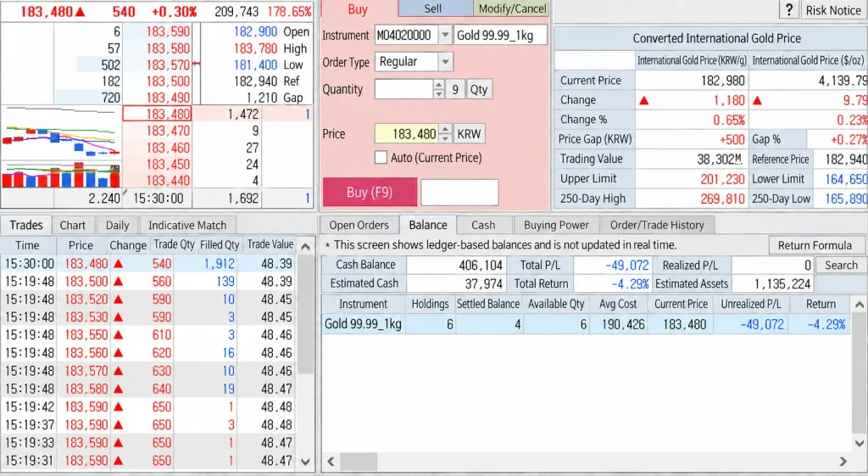Click the KRW price unit button

pyautogui.click(x=469, y=133)
